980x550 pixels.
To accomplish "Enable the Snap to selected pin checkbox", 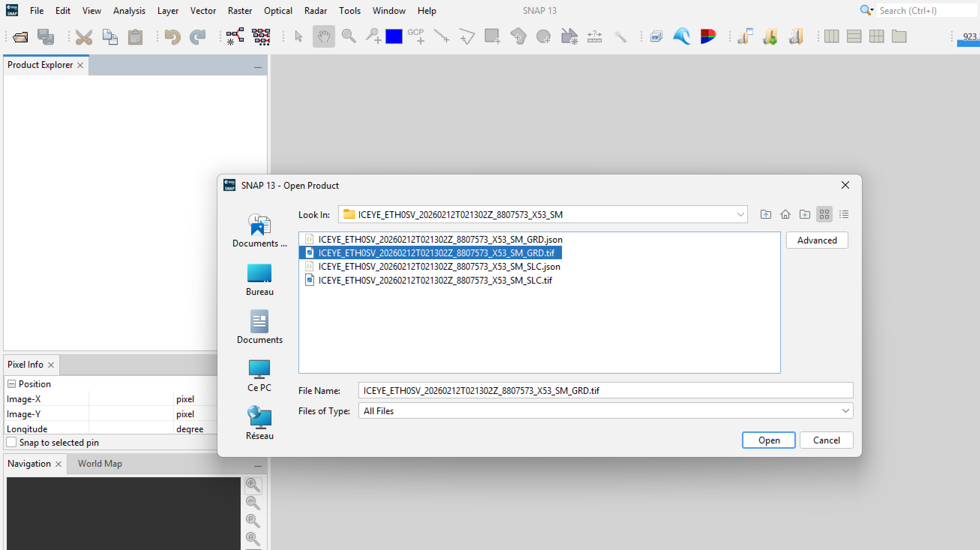I will pyautogui.click(x=11, y=443).
